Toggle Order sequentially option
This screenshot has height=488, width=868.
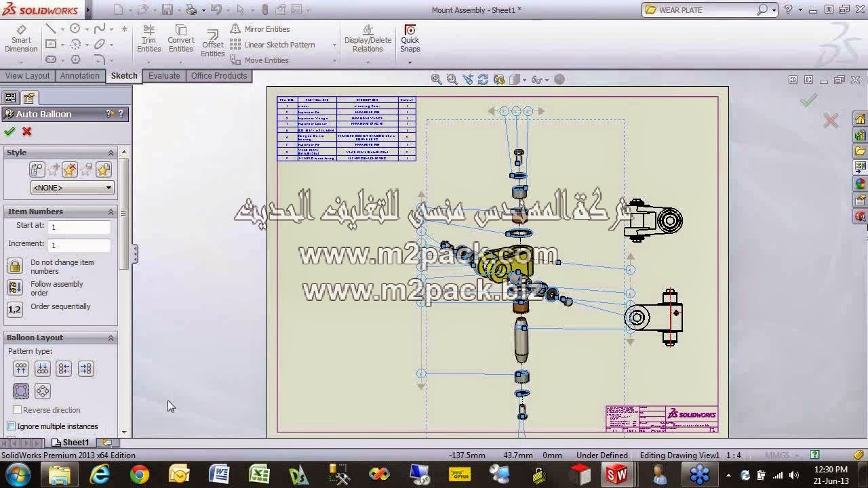tap(15, 310)
